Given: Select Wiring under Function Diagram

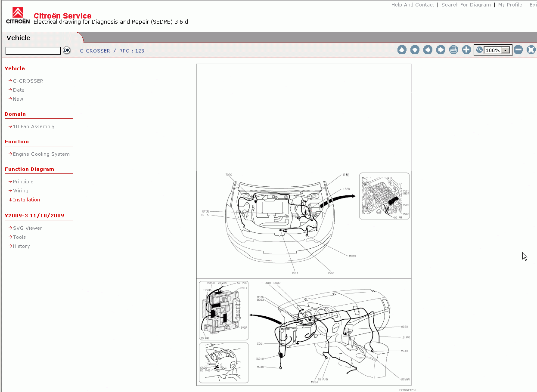Looking at the screenshot, I should coord(20,190).
